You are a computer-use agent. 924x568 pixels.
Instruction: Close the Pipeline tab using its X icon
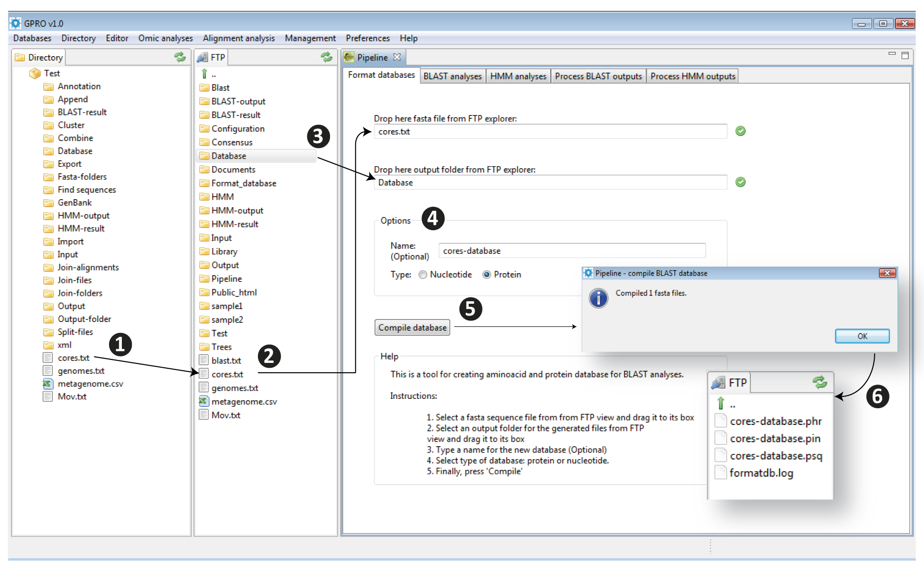pos(397,57)
